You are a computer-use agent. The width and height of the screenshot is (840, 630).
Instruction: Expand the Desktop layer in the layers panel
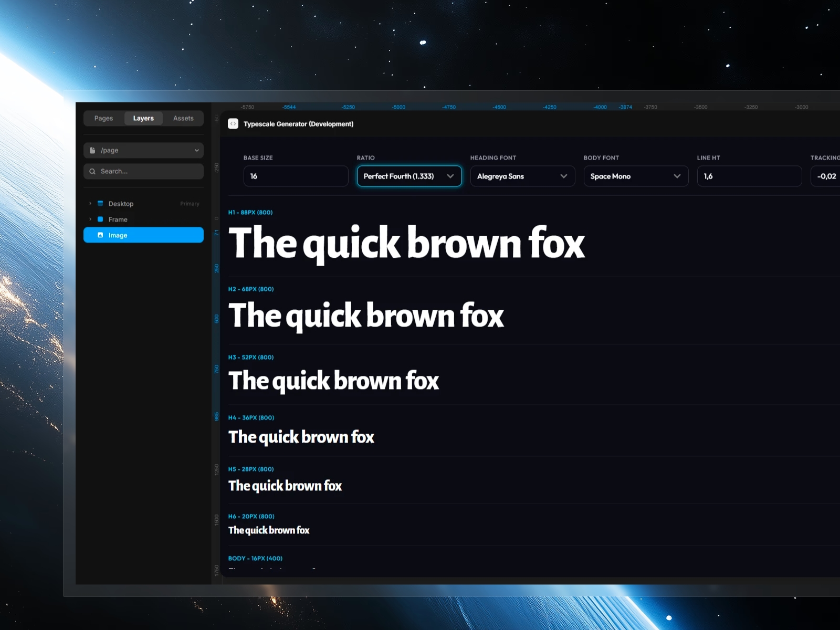pos(90,203)
